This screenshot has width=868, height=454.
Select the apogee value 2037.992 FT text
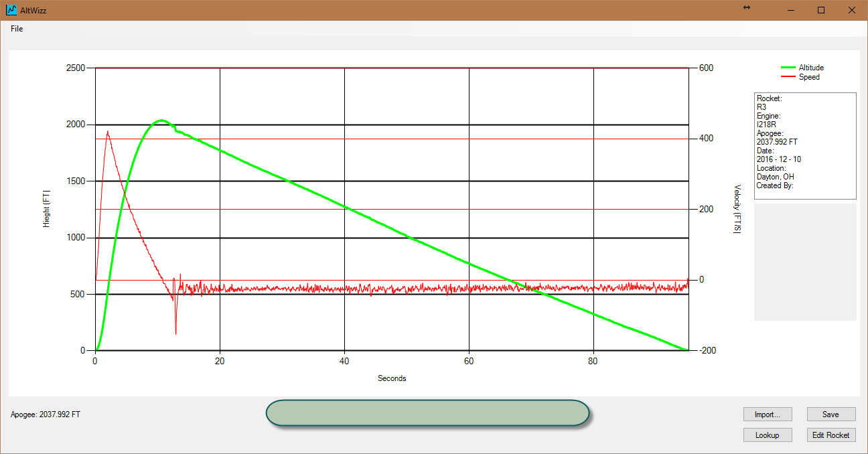(776, 141)
